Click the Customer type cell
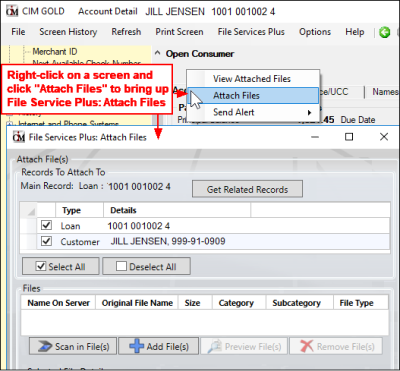The height and width of the screenshot is (371, 400). (x=80, y=242)
